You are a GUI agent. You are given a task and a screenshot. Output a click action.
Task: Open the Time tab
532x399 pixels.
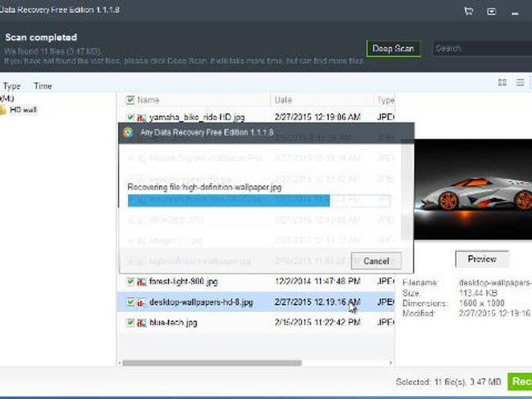[42, 86]
